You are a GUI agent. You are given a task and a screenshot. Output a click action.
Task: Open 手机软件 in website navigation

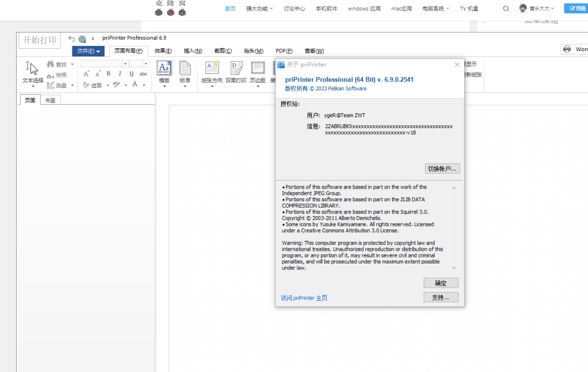(x=326, y=9)
